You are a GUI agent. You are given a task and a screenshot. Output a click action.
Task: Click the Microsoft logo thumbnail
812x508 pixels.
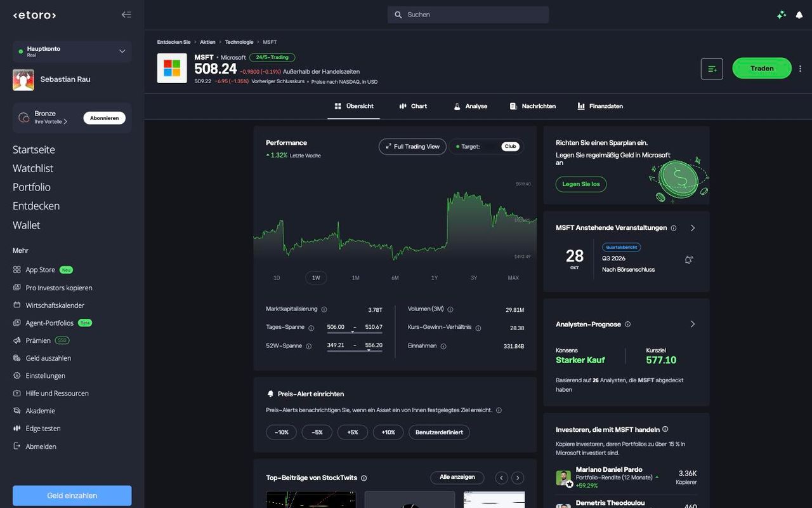172,68
